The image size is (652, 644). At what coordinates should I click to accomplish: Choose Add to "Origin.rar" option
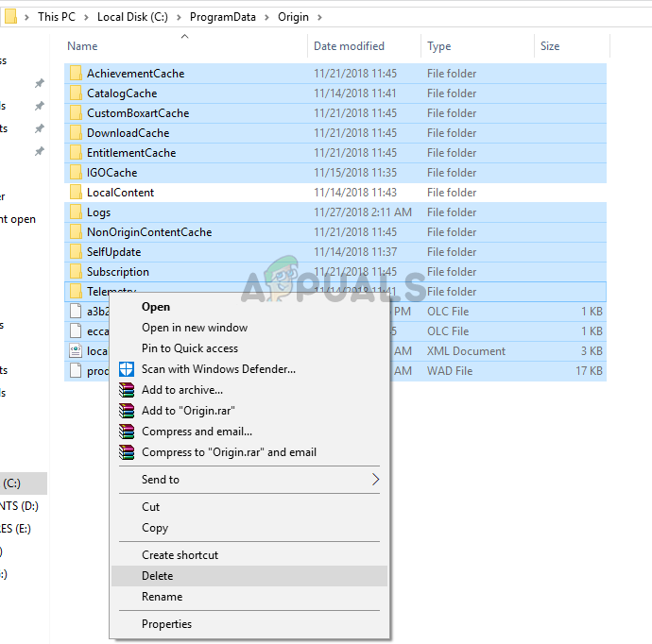pos(249,411)
